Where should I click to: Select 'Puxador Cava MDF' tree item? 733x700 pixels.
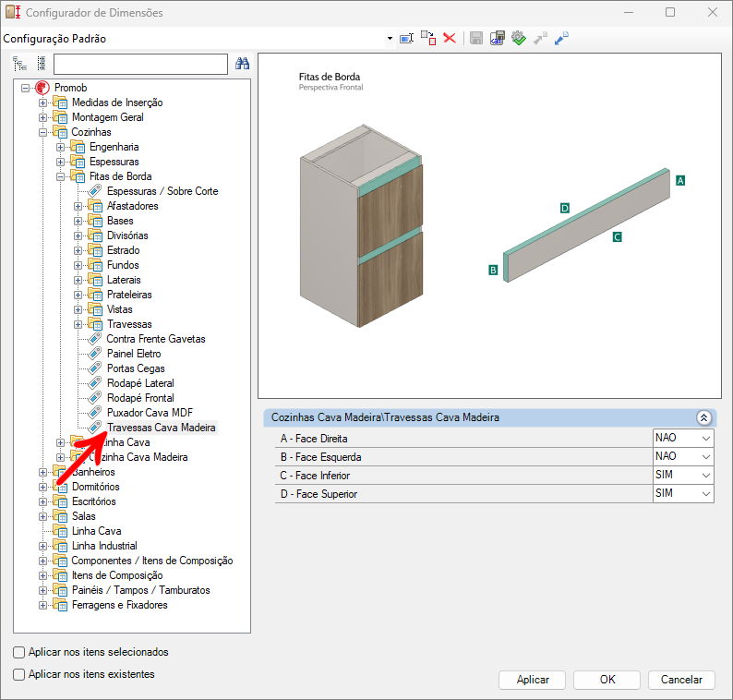[149, 413]
